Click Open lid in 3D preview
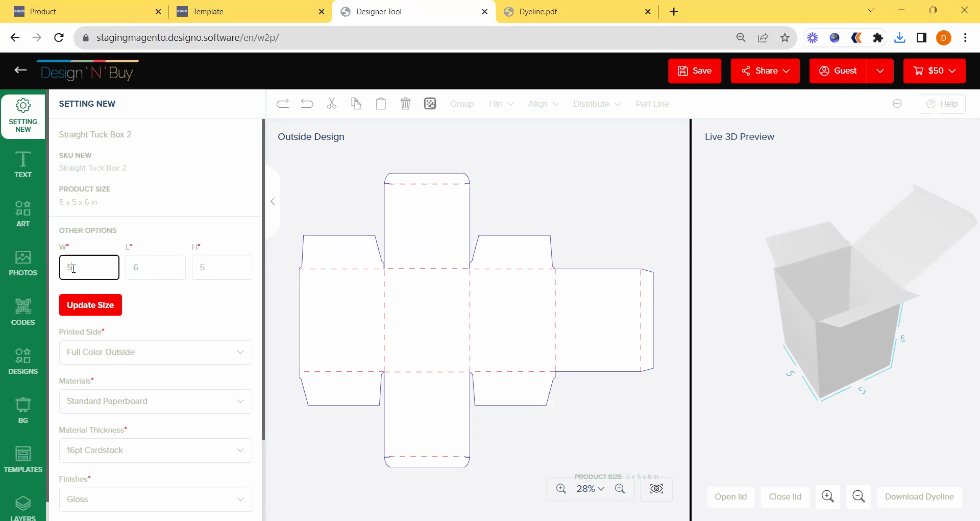The width and height of the screenshot is (980, 521). point(730,496)
